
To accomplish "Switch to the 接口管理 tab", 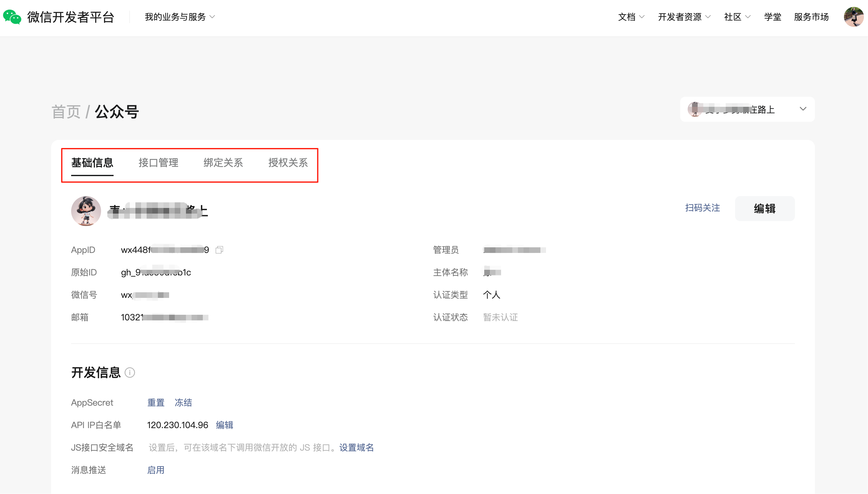I will [158, 163].
